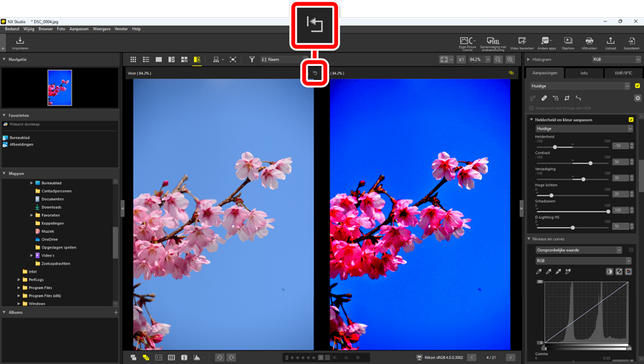Open the Weergave menu
644x364 pixels.
pos(102,29)
